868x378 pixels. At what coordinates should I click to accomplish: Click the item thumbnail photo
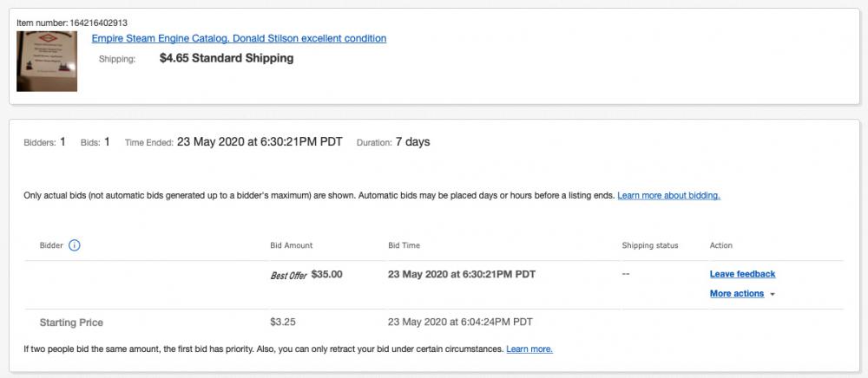click(47, 61)
